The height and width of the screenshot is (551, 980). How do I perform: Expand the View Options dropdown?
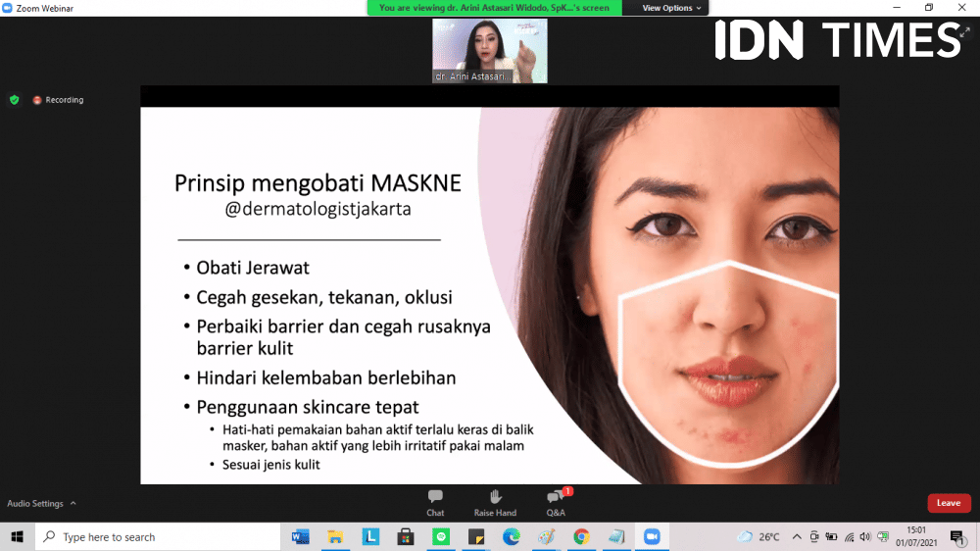point(672,8)
